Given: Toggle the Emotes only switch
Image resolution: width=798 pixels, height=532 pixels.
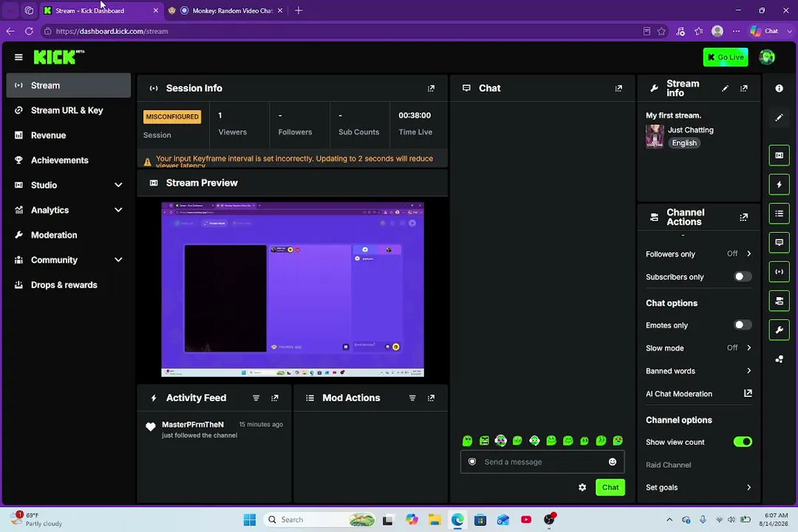Looking at the screenshot, I should (x=743, y=325).
